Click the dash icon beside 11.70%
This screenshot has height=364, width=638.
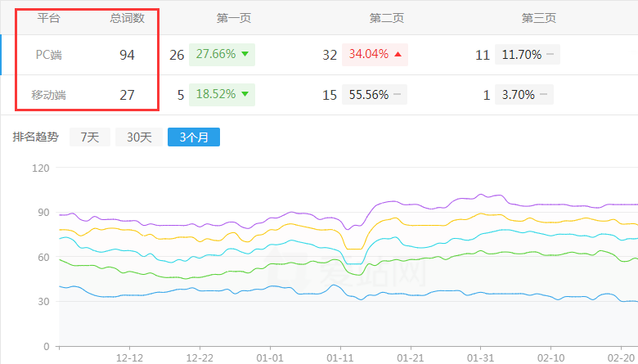550,55
